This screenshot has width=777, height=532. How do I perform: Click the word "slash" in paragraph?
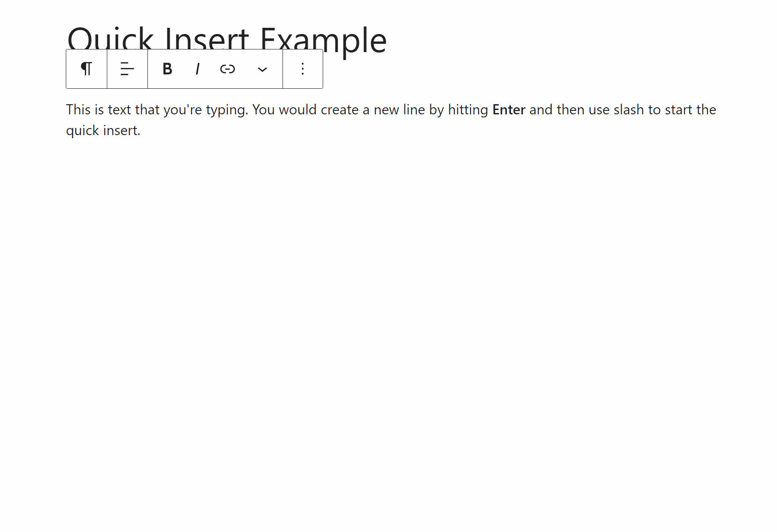pos(629,109)
